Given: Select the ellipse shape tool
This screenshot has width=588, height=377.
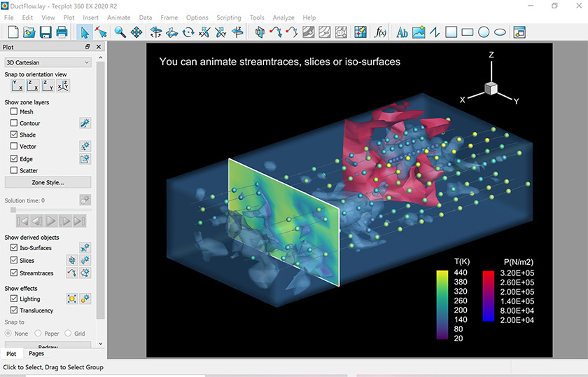Looking at the screenshot, I should (500, 32).
